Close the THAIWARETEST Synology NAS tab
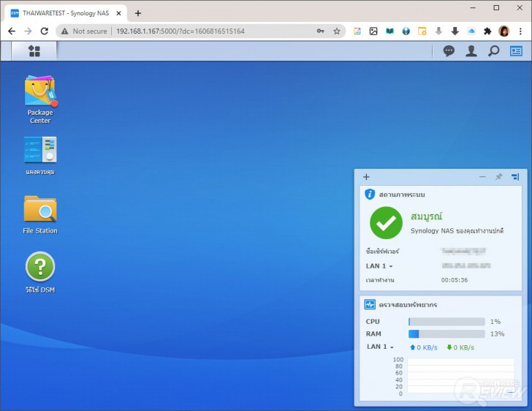Image resolution: width=532 pixels, height=411 pixels. click(x=118, y=13)
